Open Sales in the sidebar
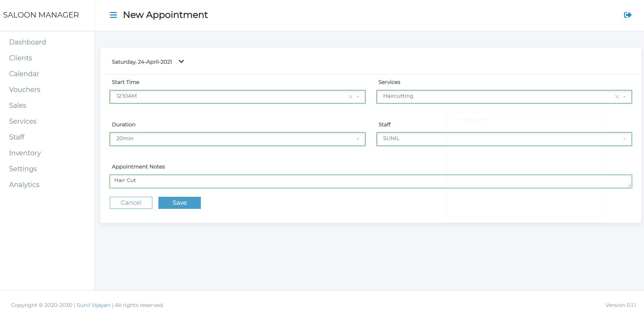This screenshot has height=313, width=644. (18, 105)
